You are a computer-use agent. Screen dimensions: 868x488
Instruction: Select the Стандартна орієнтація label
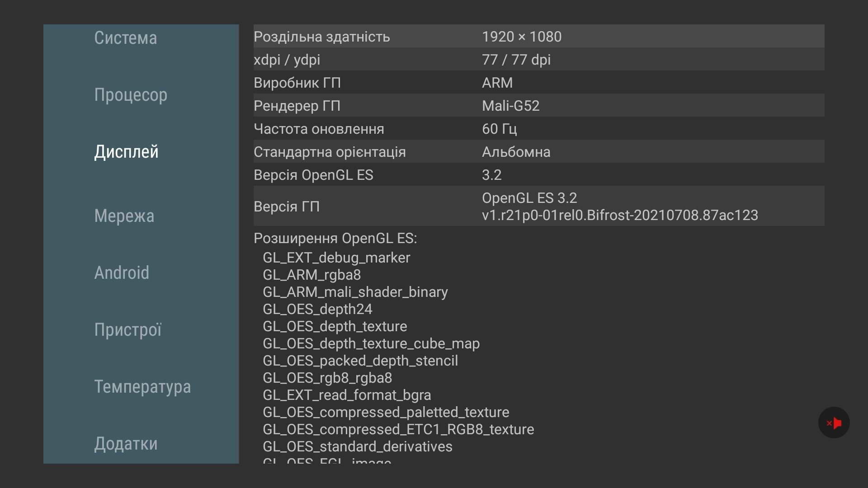coord(330,152)
